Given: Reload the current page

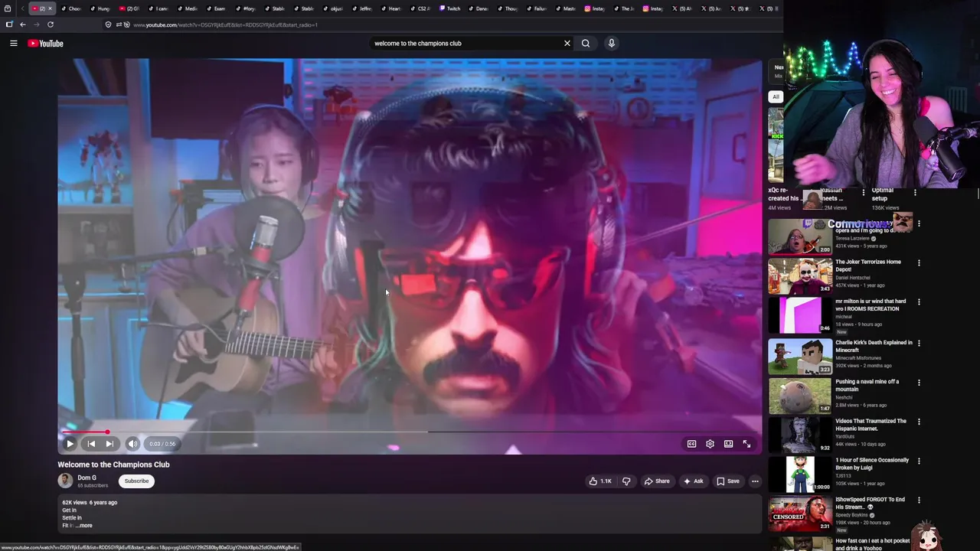Looking at the screenshot, I should 51,24.
